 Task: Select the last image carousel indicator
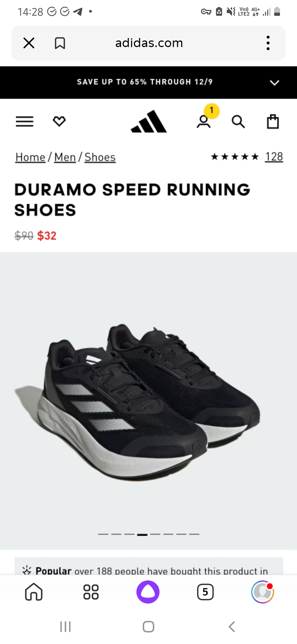pos(194,534)
